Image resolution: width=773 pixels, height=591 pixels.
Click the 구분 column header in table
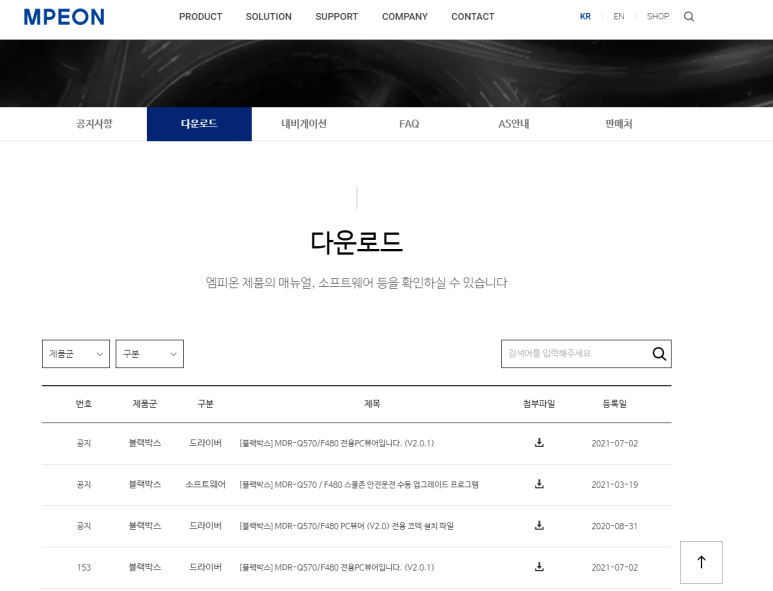[206, 404]
